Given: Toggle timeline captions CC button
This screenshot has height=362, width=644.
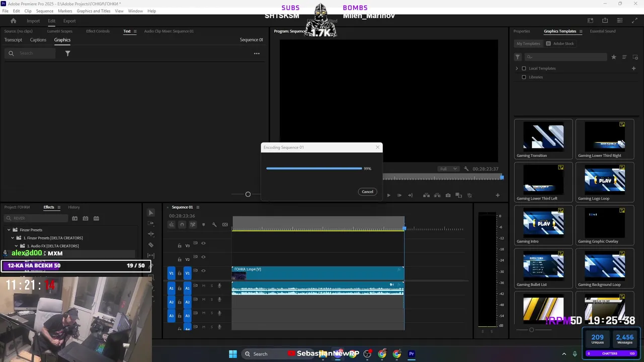Looking at the screenshot, I should [x=225, y=225].
